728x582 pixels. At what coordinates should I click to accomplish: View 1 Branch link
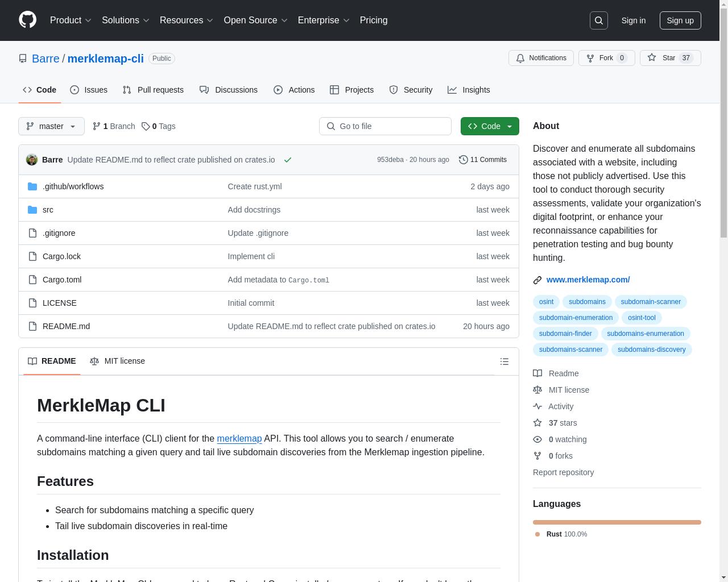[114, 126]
